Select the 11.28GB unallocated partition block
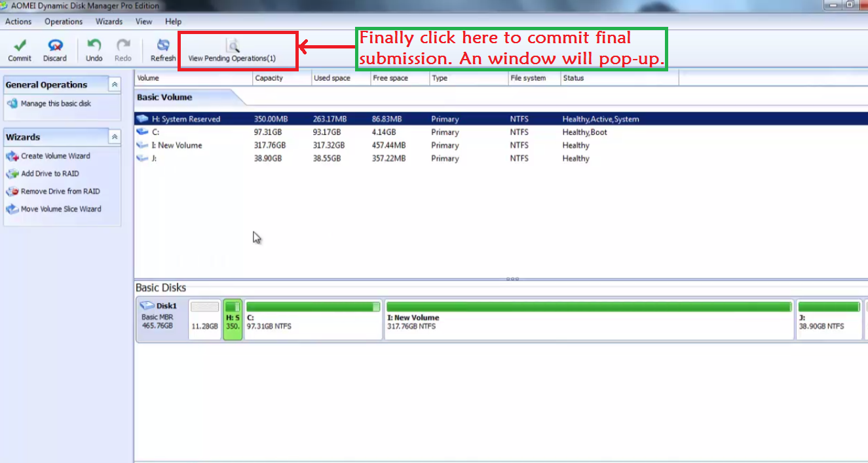Image resolution: width=868 pixels, height=463 pixels. (205, 320)
